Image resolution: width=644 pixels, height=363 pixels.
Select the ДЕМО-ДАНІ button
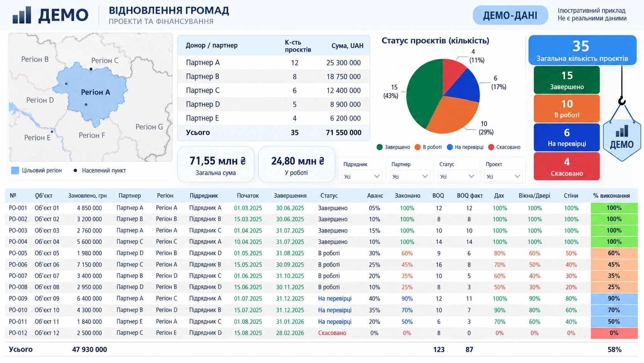point(510,15)
